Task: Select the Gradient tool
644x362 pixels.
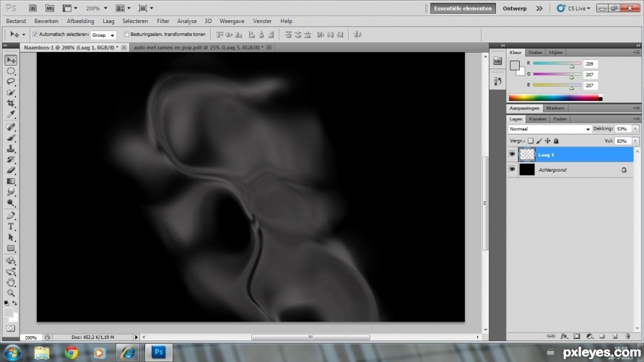Action: [11, 181]
